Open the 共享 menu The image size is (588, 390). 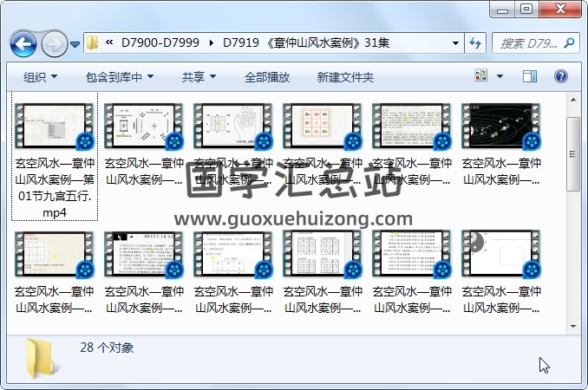click(199, 77)
